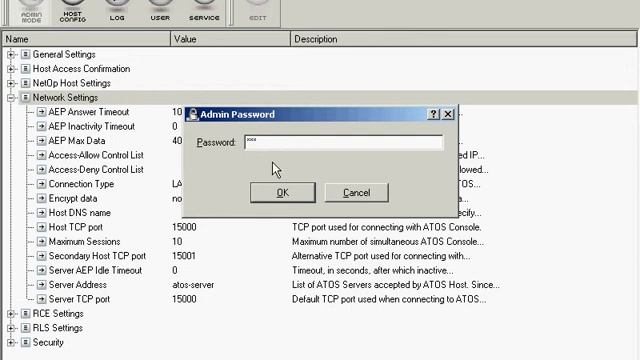This screenshot has width=640, height=360.
Task: Click the NetOp Host Settings category icon
Action: coord(25,83)
